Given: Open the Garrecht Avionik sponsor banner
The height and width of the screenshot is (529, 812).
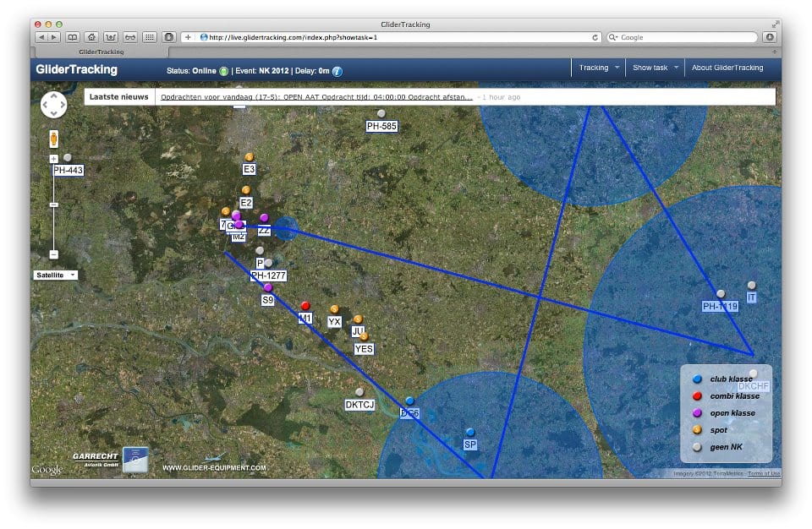Looking at the screenshot, I should tap(110, 459).
